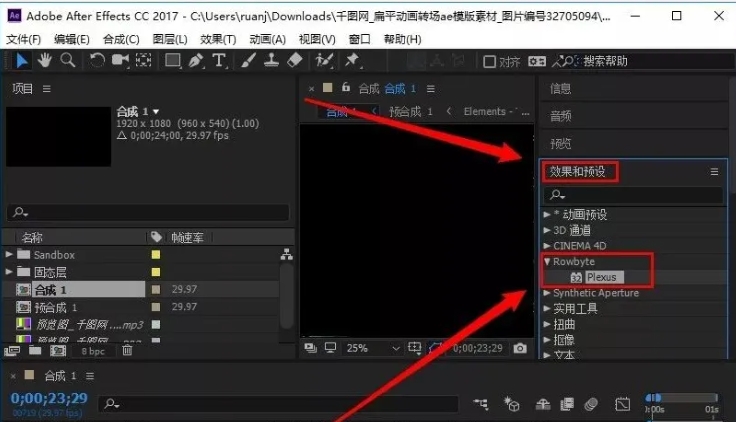Viewport: 736px width, 422px height.
Task: Select the Roto Brush tool
Action: tap(324, 61)
